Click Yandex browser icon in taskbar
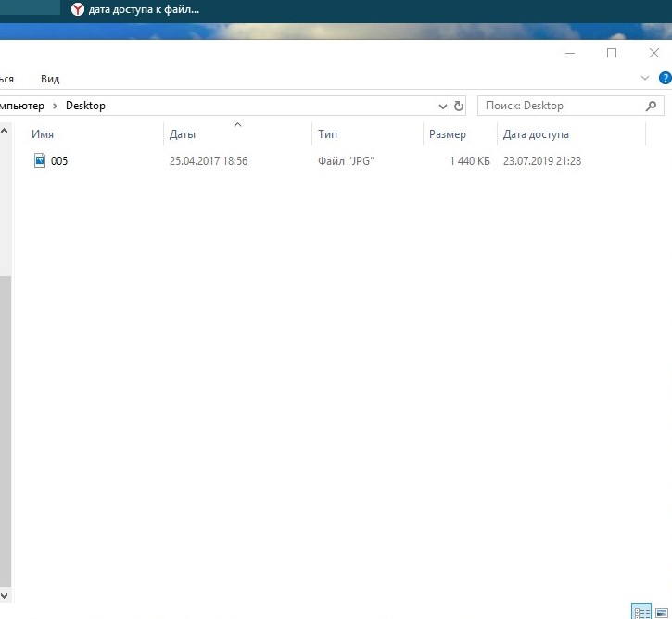672x619 pixels. [78, 9]
